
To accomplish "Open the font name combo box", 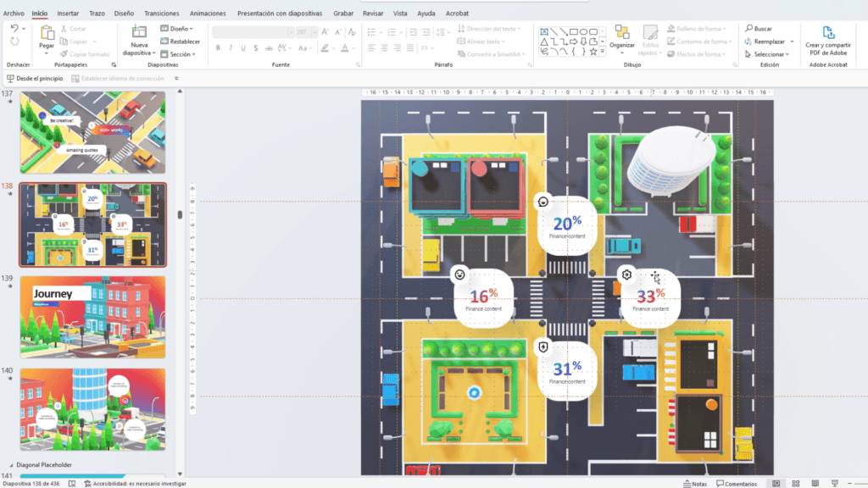I will click(x=253, y=32).
